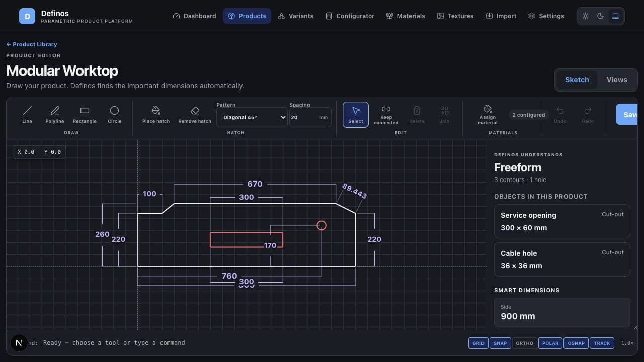Viewport: 644px width, 362px height.
Task: Click the Undo button
Action: 560,115
